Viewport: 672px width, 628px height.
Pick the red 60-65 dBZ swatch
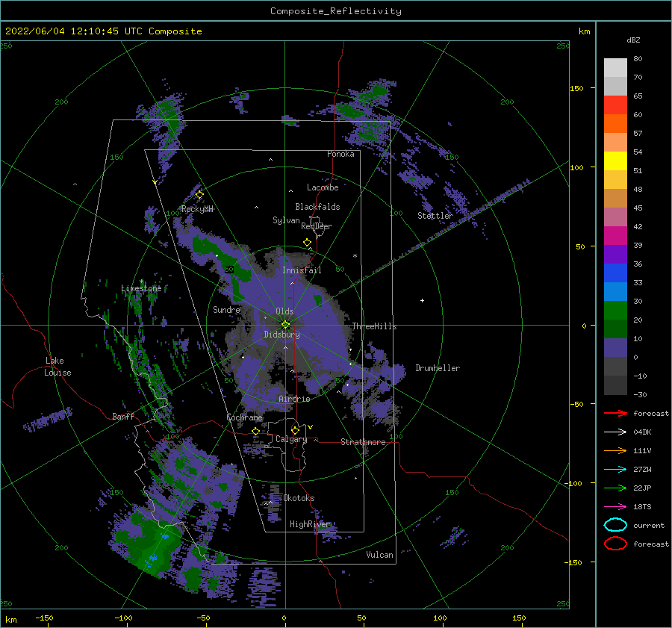tap(615, 105)
